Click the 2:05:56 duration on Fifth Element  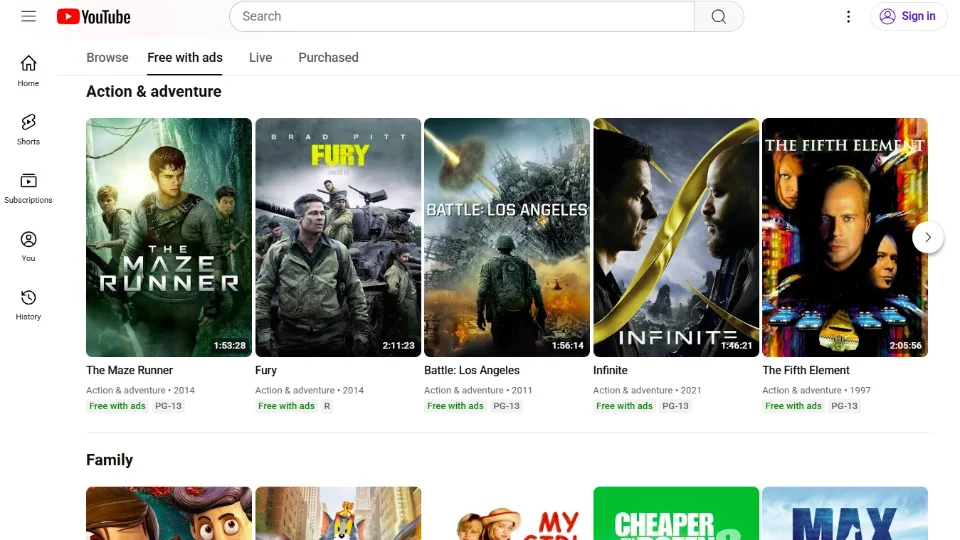(x=906, y=345)
